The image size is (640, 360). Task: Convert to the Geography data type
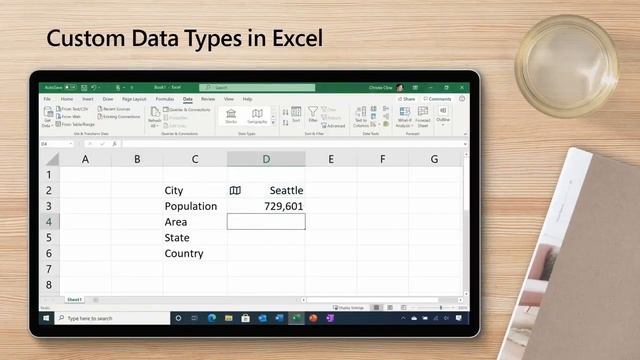tap(257, 116)
